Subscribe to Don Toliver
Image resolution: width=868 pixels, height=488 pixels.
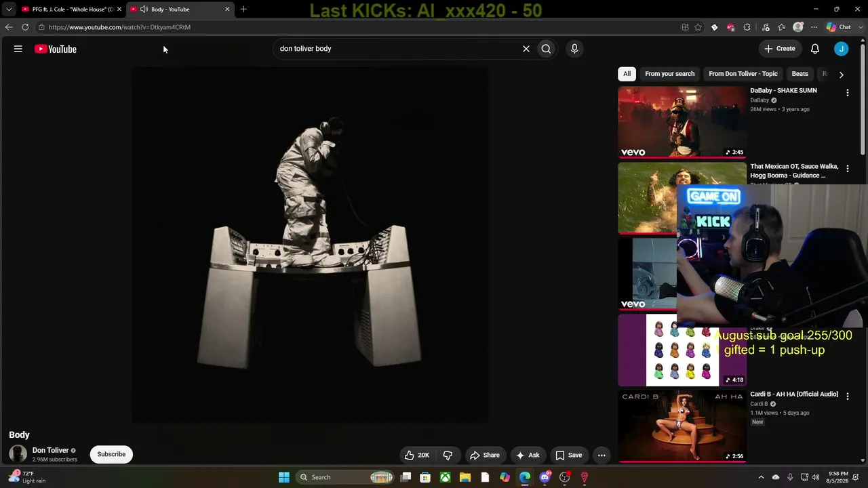[111, 454]
